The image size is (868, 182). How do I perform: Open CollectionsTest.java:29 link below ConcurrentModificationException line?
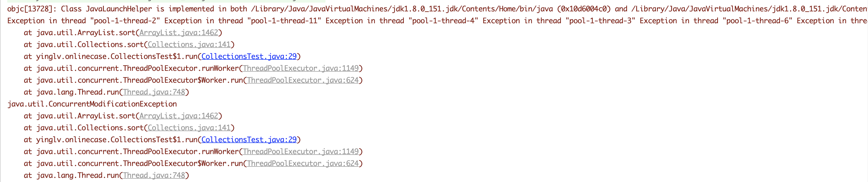click(249, 140)
